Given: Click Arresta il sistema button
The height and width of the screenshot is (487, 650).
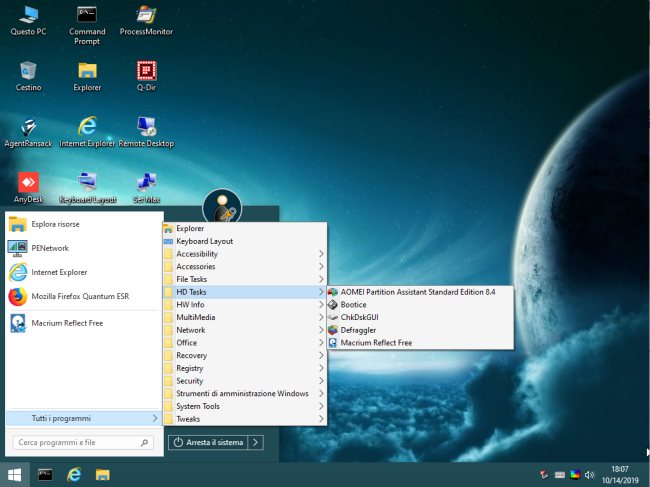Looking at the screenshot, I should pos(208,443).
